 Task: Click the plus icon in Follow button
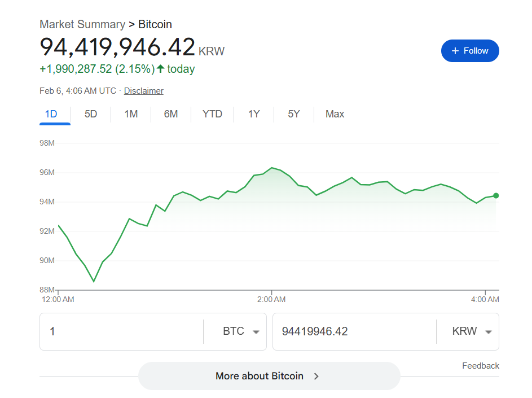[x=455, y=51]
